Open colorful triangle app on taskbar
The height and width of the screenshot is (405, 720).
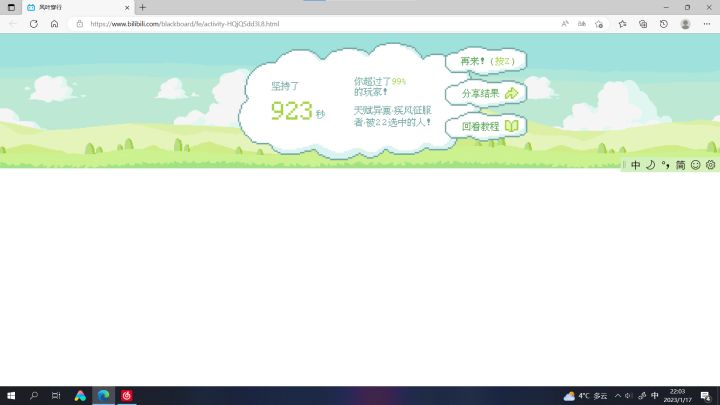tap(80, 395)
